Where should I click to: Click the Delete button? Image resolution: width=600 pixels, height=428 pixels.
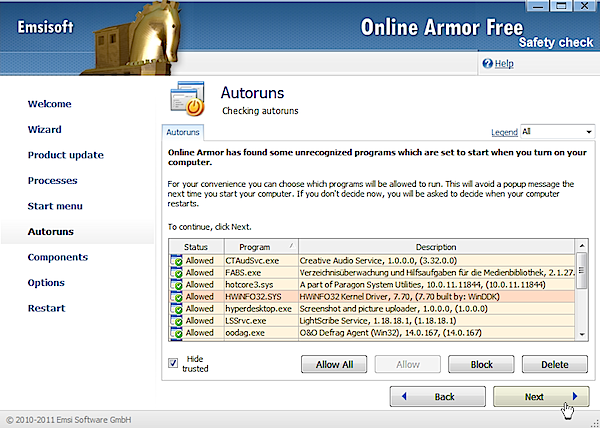(x=555, y=365)
